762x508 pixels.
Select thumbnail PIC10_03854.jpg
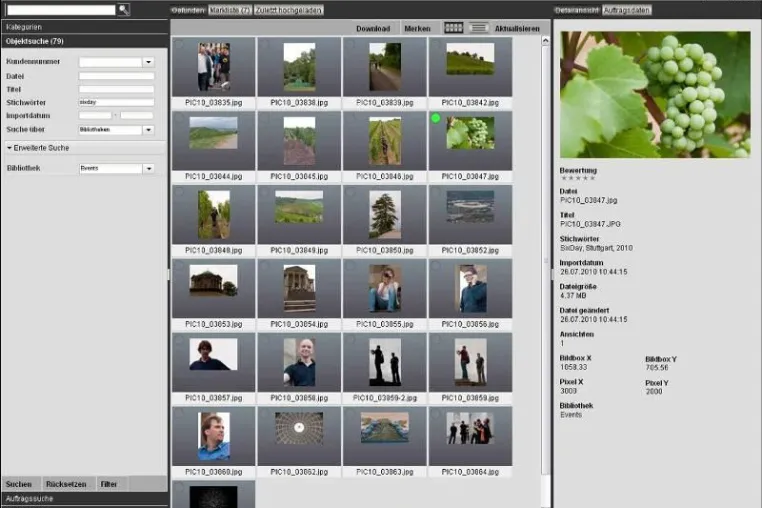[299, 289]
